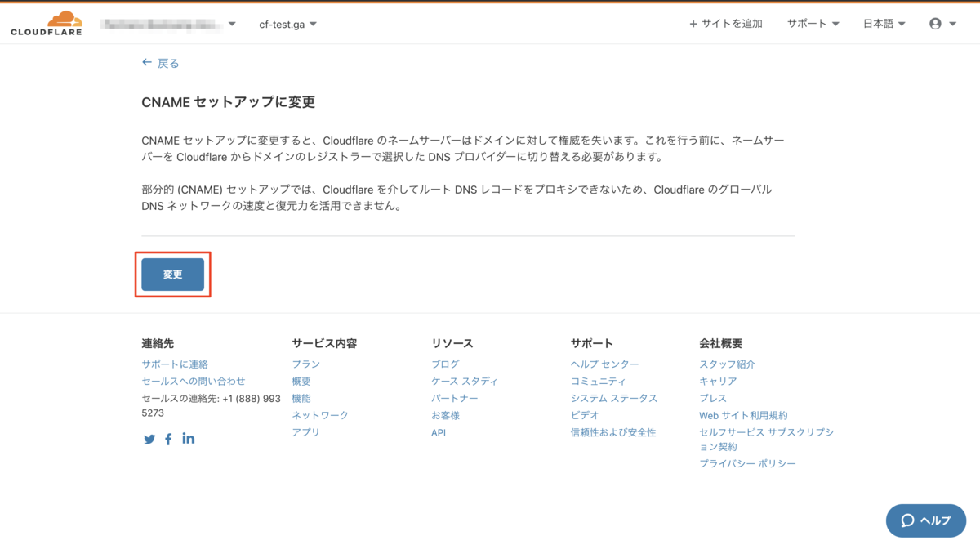Open the 機能 footer link
Image resolution: width=980 pixels, height=545 pixels.
[x=301, y=399]
